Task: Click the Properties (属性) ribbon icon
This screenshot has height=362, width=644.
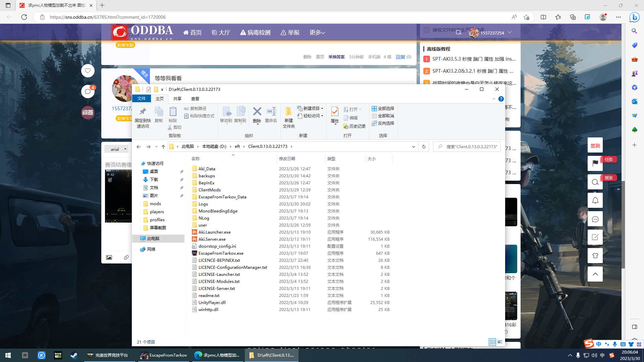Action: pyautogui.click(x=334, y=112)
